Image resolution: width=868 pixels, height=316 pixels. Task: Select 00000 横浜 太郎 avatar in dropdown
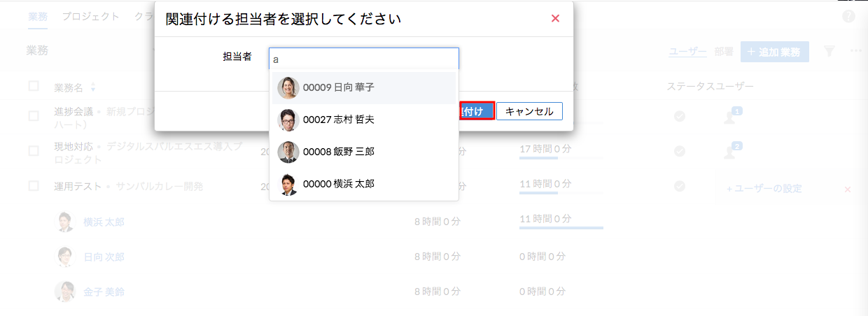click(x=288, y=185)
